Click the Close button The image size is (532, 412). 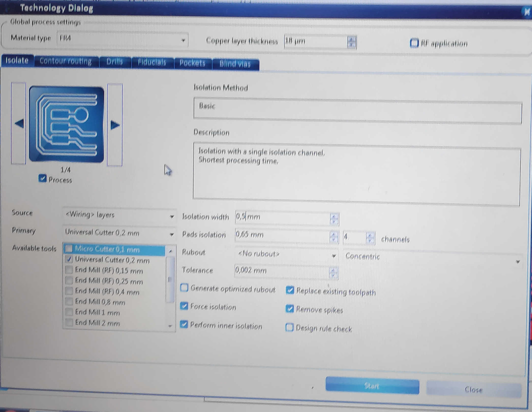click(473, 389)
